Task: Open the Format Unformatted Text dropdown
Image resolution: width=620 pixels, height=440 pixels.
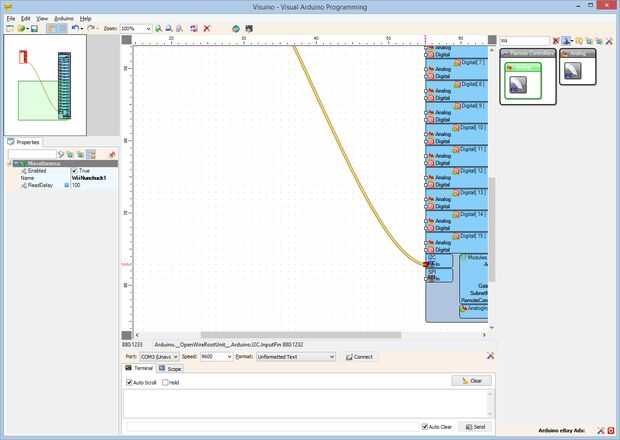Action: (x=332, y=357)
